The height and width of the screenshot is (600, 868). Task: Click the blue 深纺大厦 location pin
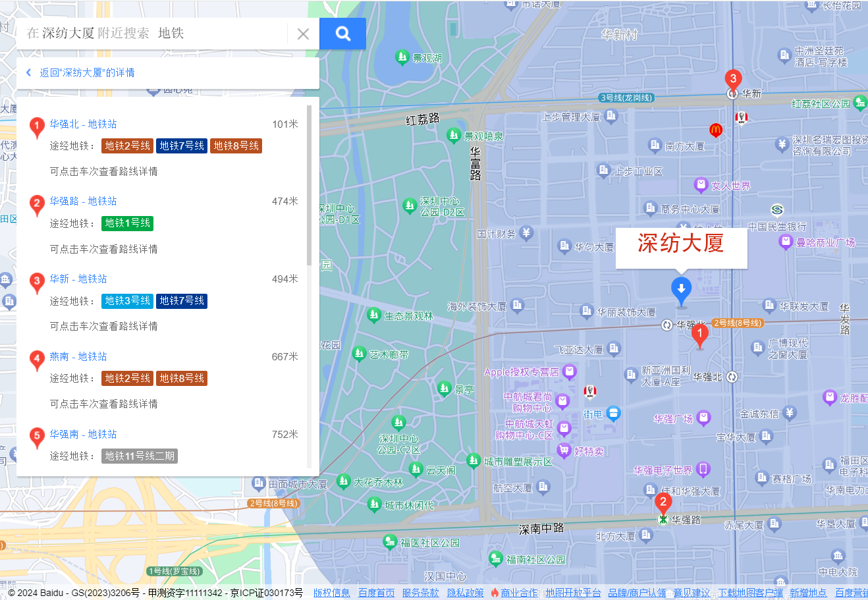pos(681,291)
